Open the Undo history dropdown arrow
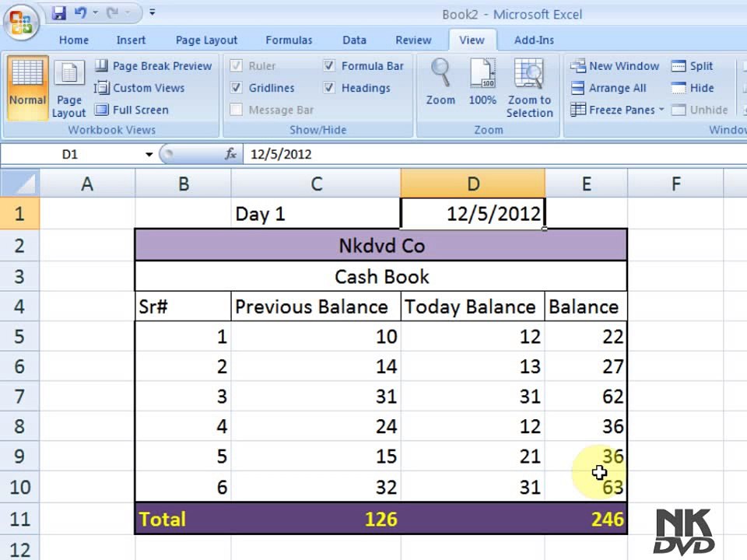 tap(95, 13)
